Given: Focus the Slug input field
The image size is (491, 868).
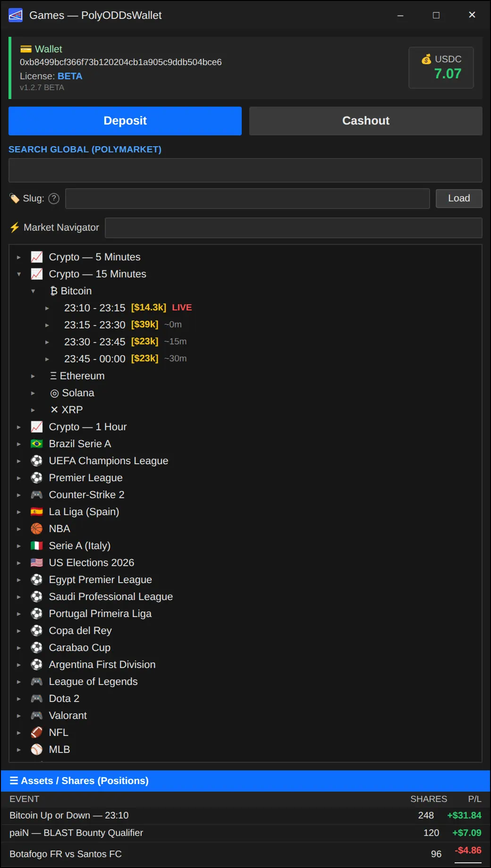Looking at the screenshot, I should tap(247, 199).
